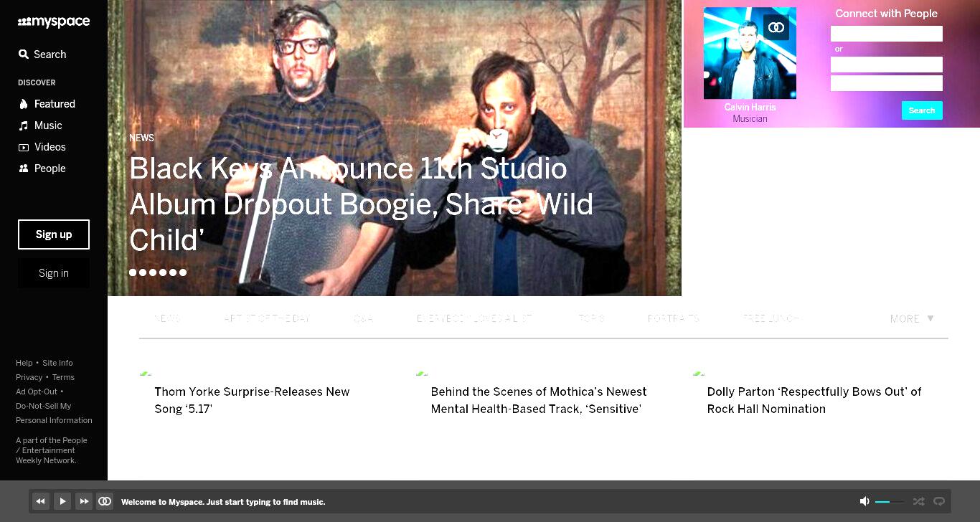Switch to the NEWS tab below the banner
Image resolution: width=980 pixels, height=522 pixels.
tap(167, 318)
